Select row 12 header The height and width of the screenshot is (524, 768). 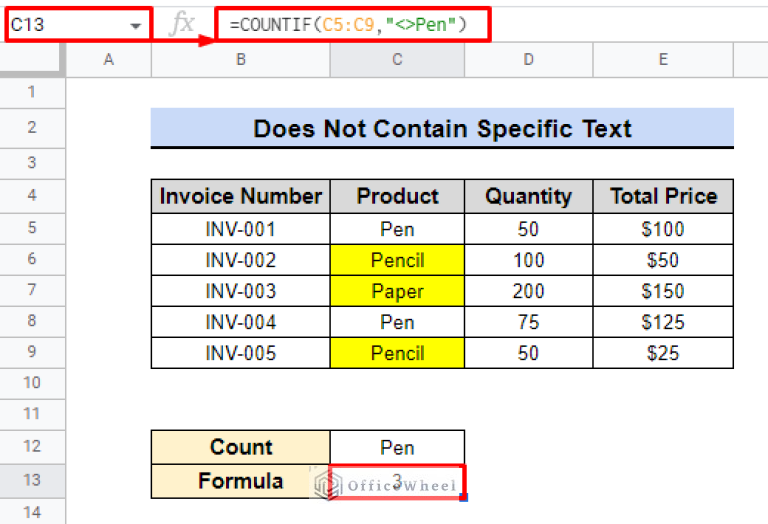pos(32,447)
